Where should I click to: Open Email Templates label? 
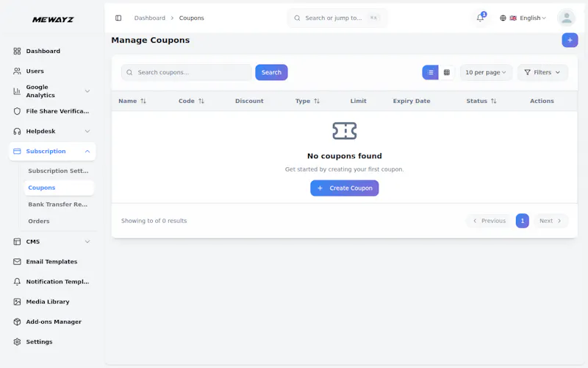point(51,262)
